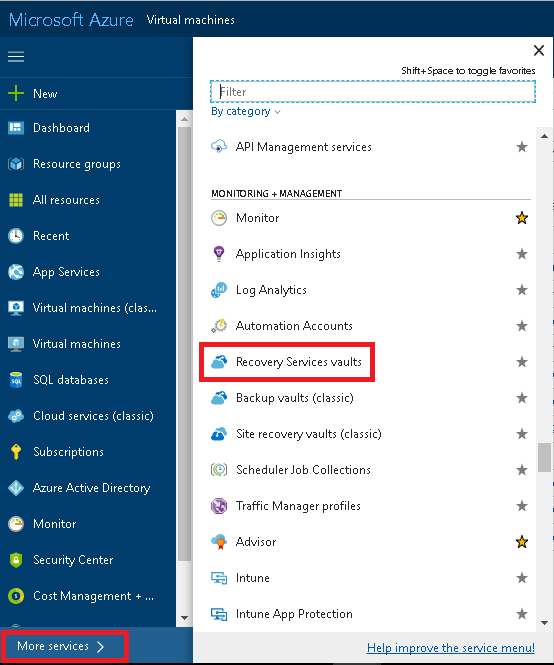This screenshot has width=554, height=665.
Task: Click the API Management services icon
Action: tap(219, 147)
